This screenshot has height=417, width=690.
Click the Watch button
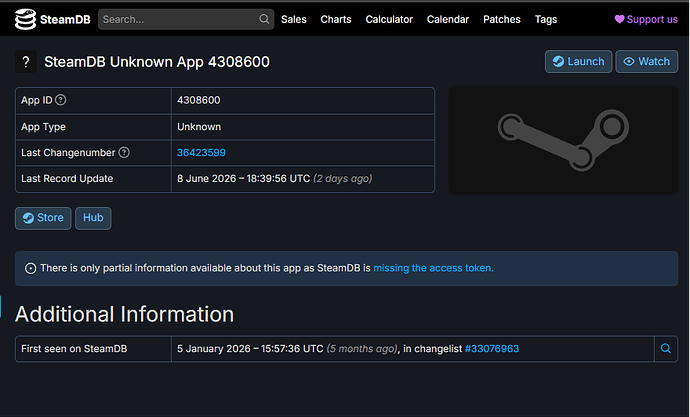click(x=646, y=62)
